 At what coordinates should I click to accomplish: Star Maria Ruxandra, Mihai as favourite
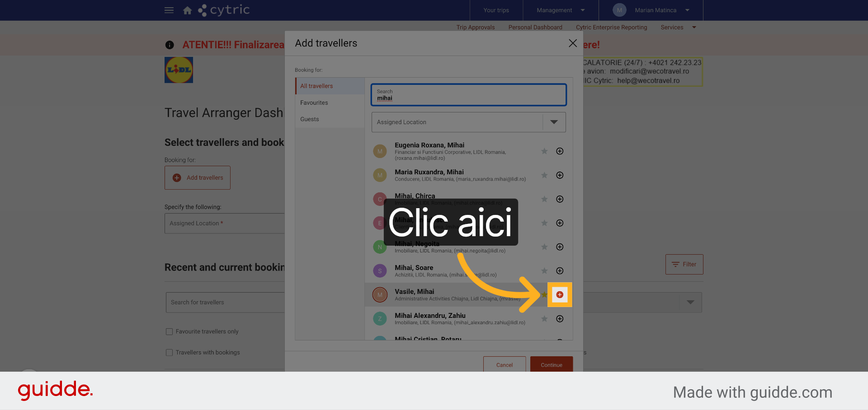pyautogui.click(x=544, y=175)
